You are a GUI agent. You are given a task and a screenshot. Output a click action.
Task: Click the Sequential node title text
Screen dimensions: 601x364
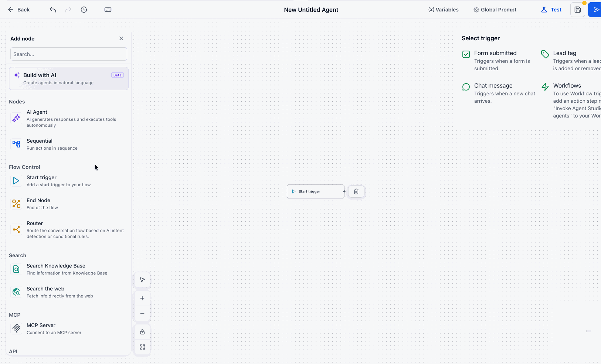(x=40, y=141)
